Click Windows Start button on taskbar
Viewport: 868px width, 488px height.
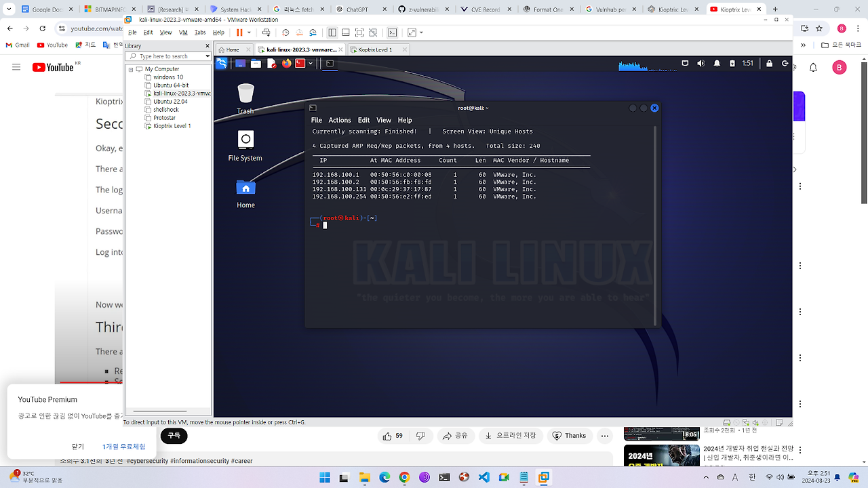[325, 477]
